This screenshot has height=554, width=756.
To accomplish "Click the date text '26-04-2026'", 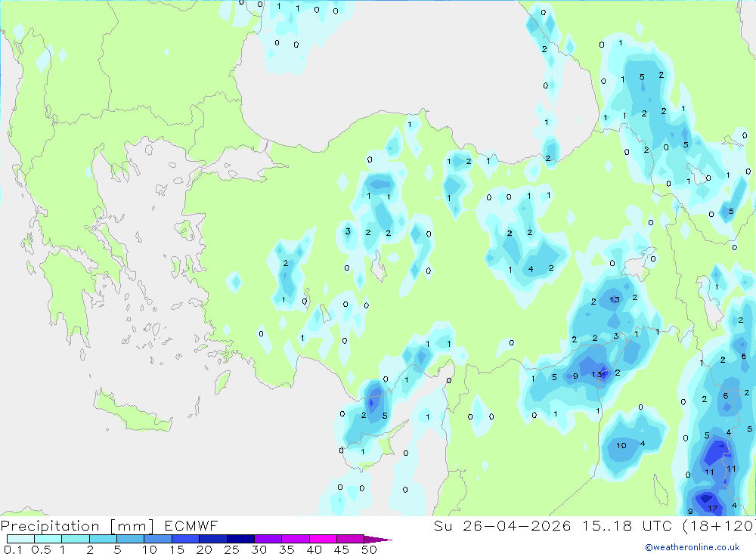I will coord(516,525).
